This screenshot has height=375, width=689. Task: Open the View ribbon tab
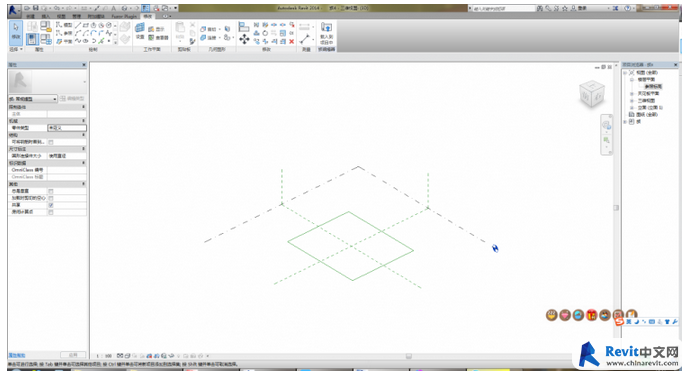(61, 16)
